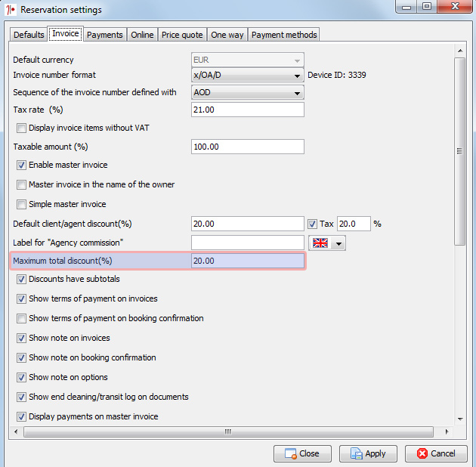Open the Payments tab

105,35
